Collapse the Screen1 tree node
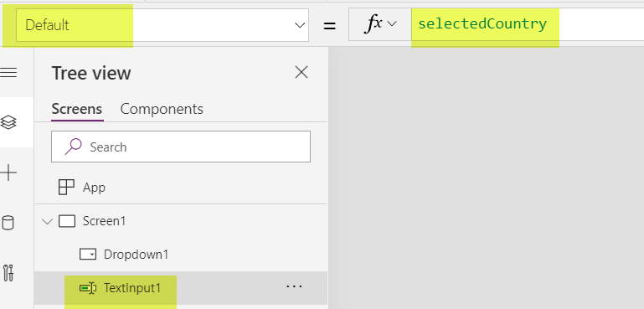 (48, 222)
